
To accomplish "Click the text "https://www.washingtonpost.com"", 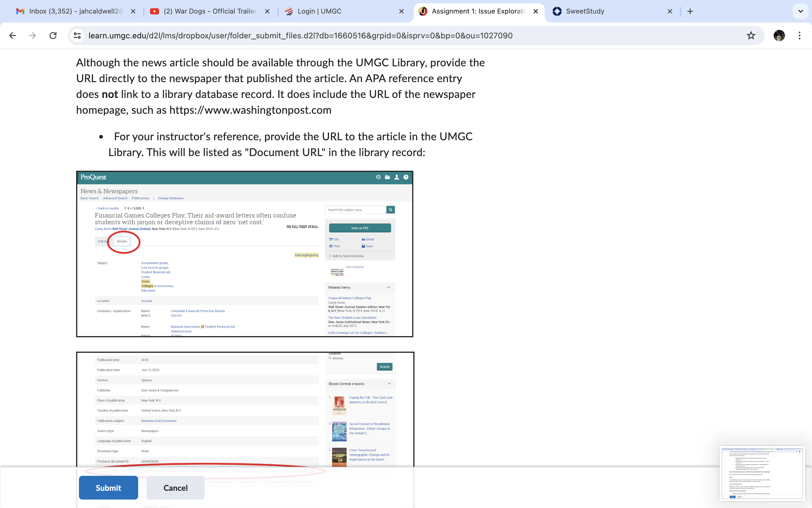I will 250,110.
